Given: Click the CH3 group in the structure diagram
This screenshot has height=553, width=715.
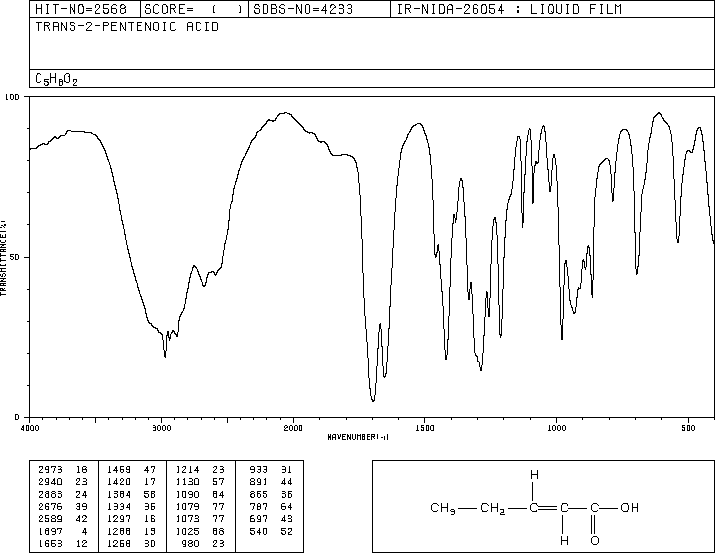Looking at the screenshot, I should click(443, 508).
